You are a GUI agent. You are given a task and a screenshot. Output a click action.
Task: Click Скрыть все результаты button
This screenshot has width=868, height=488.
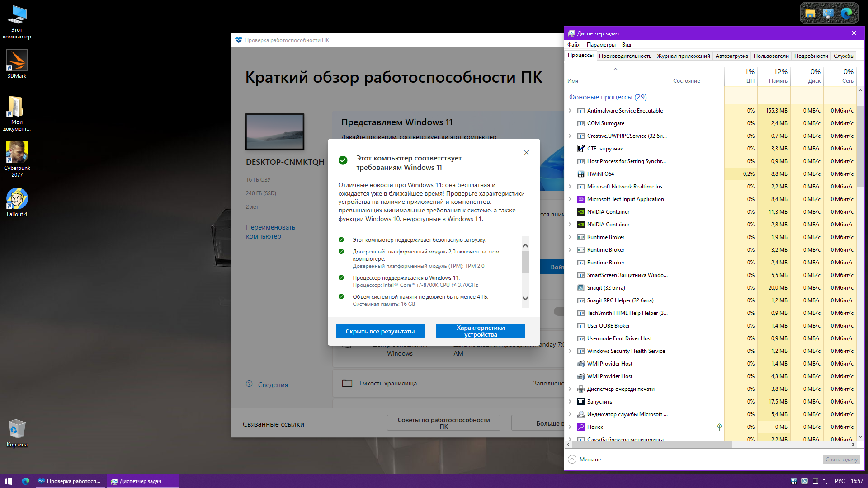tap(380, 331)
